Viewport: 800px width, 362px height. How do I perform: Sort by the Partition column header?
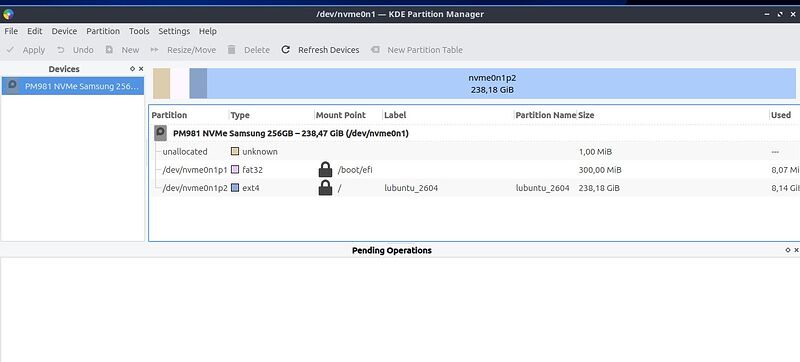(169, 115)
